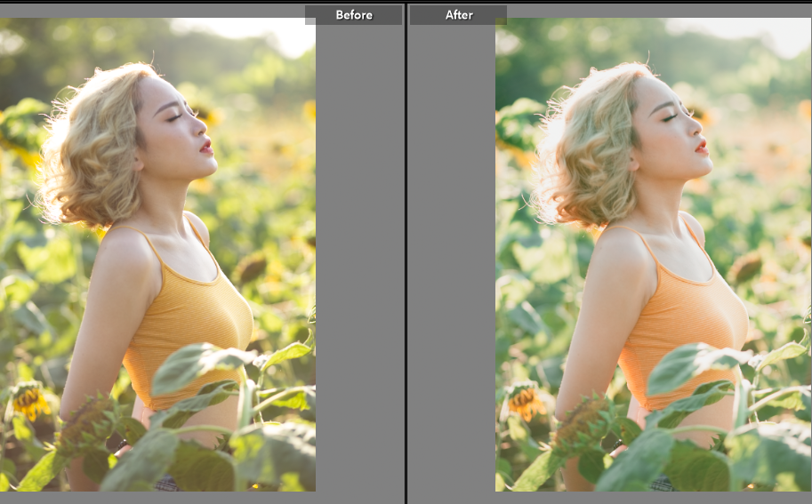Screen dimensions: 812x504
Task: Click the woman's shoulder in After photo
Action: tap(620, 253)
